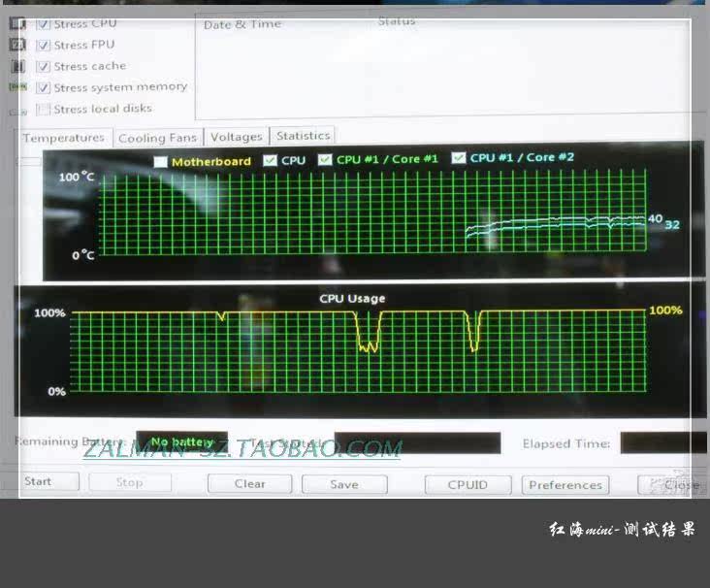Open the Voltages tab
The image size is (710, 588).
(237, 137)
